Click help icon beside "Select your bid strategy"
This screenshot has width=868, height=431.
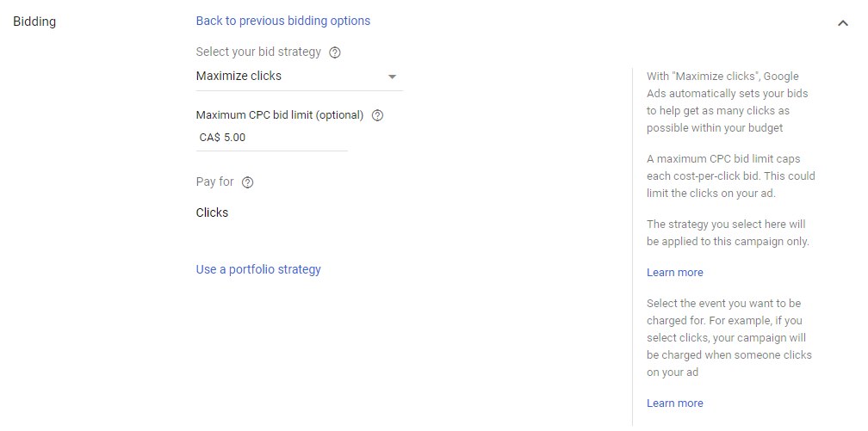tap(335, 52)
